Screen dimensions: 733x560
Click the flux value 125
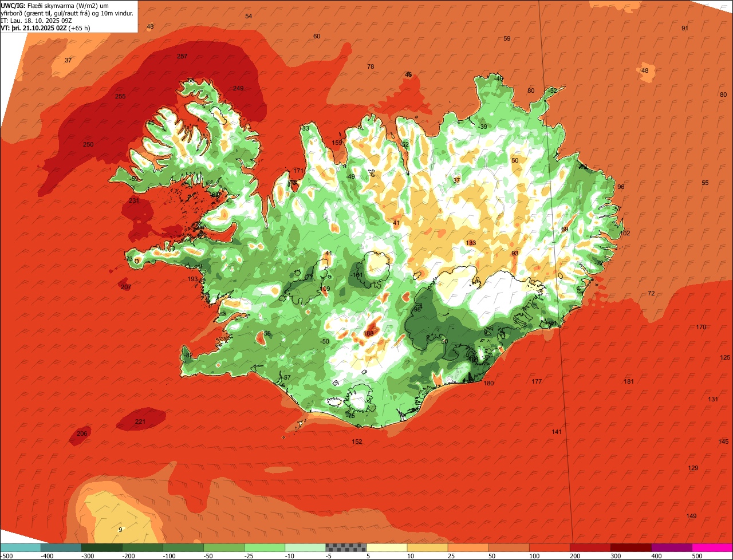725,357
